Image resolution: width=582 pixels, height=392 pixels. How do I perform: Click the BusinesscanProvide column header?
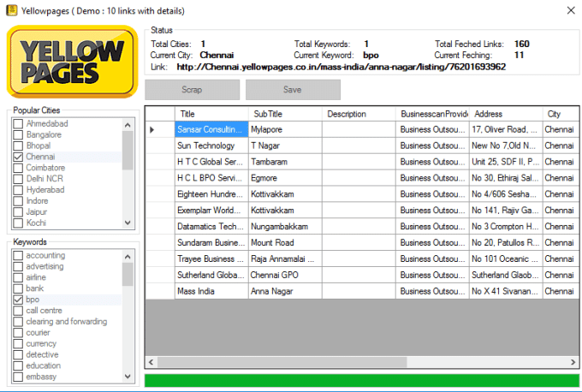tap(432, 114)
